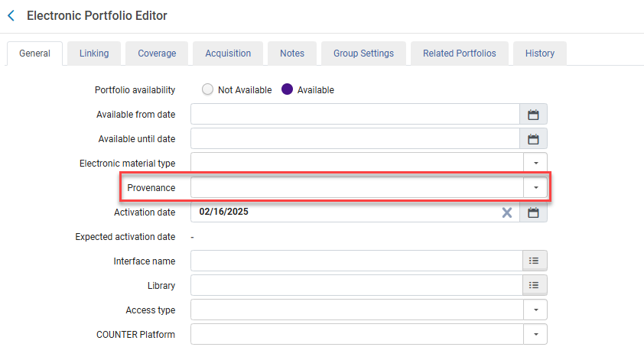Open the Related Portfolios tab

tap(460, 54)
